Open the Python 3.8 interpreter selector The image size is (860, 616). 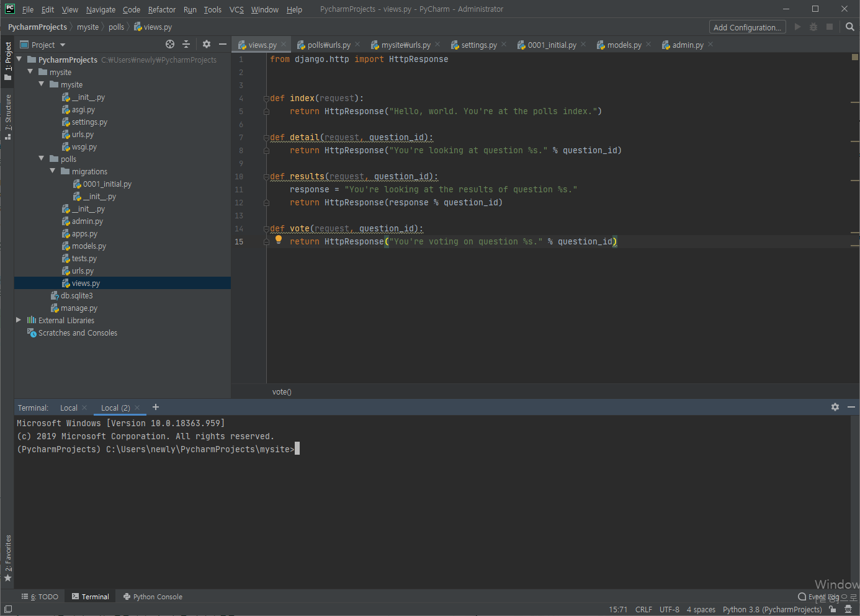pyautogui.click(x=772, y=609)
